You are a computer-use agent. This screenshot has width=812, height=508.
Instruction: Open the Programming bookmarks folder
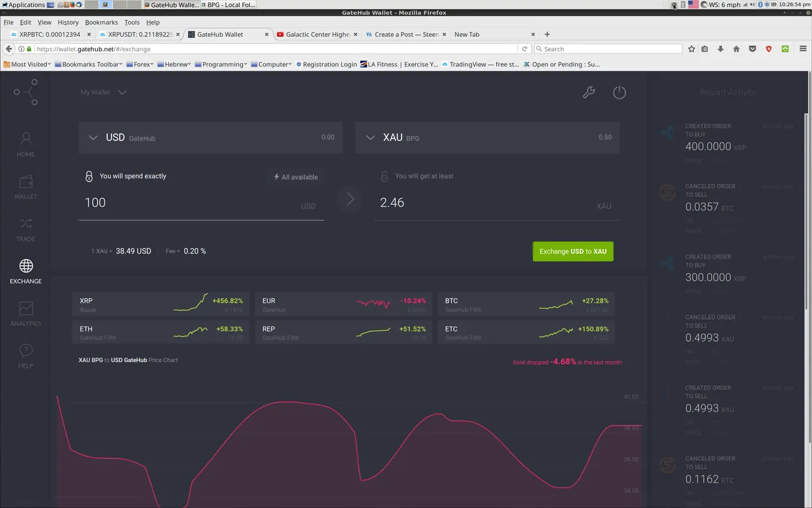click(221, 64)
